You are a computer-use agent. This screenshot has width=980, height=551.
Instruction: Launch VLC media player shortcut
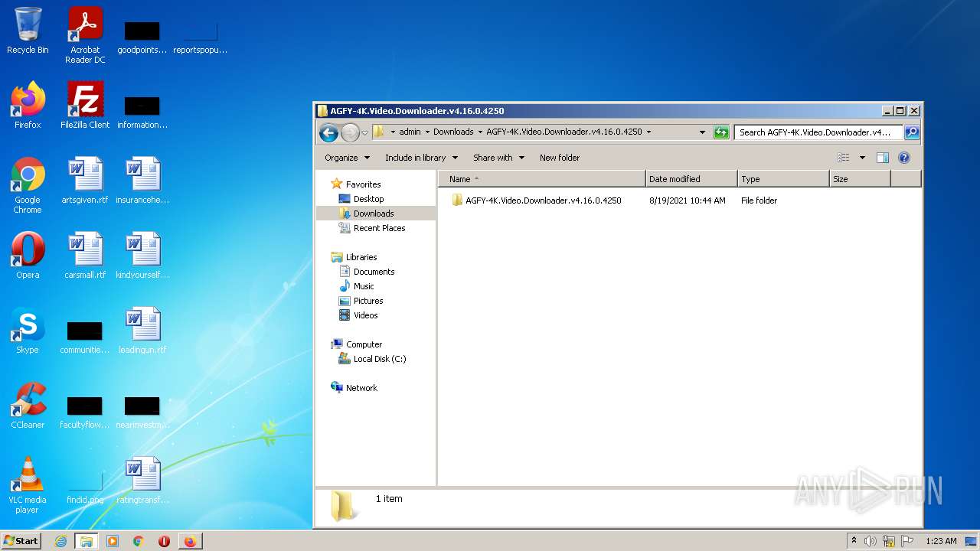pos(28,485)
